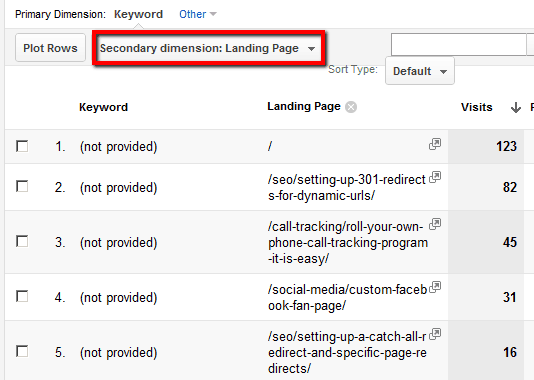This screenshot has height=380, width=534.
Task: Open landing page / in new window
Action: click(435, 144)
